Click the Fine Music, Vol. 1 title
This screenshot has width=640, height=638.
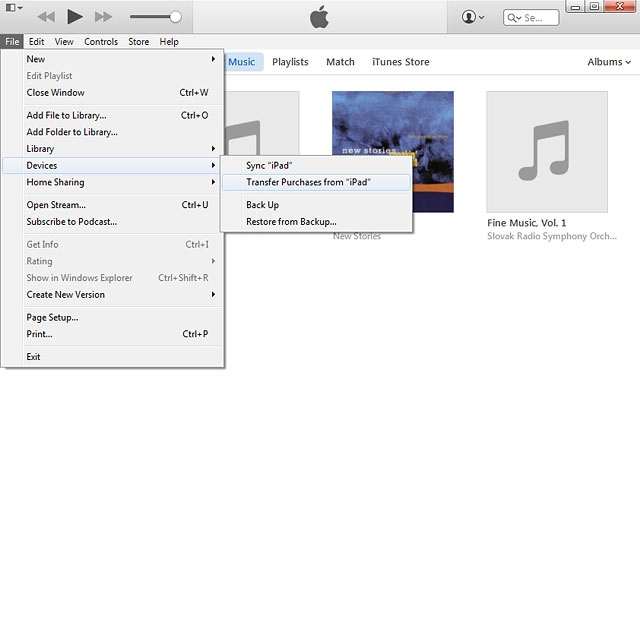click(x=527, y=223)
